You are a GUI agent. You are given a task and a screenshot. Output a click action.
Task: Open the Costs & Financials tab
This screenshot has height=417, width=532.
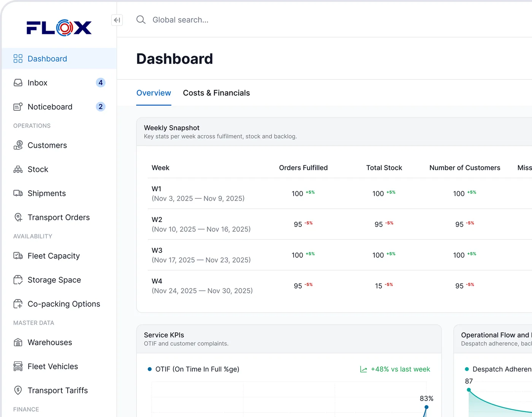[x=216, y=93]
